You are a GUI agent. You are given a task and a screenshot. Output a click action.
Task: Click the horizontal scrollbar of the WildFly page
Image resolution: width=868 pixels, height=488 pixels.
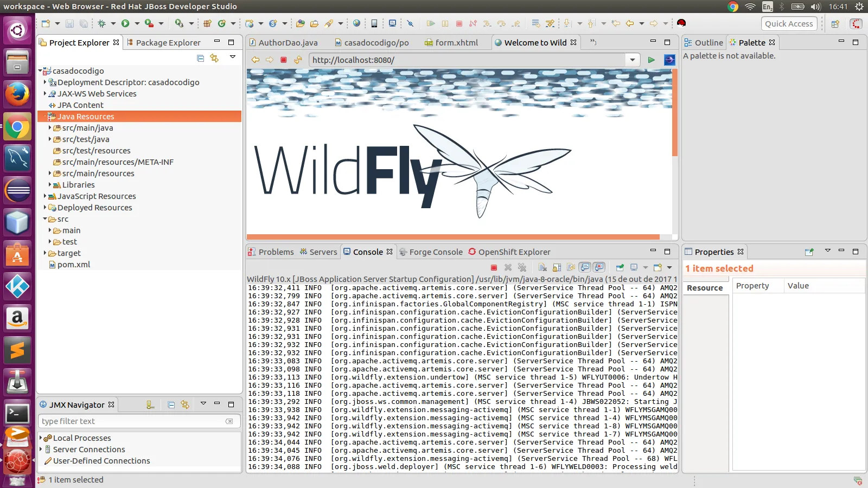453,237
